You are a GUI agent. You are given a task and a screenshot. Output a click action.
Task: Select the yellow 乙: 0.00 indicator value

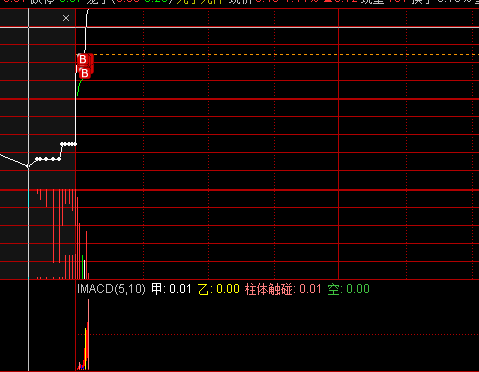[x=219, y=289]
